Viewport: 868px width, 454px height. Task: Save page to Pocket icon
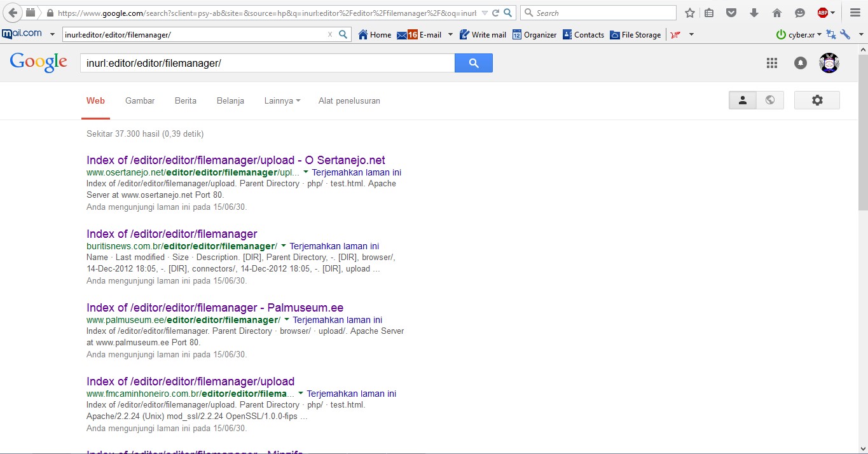click(731, 13)
